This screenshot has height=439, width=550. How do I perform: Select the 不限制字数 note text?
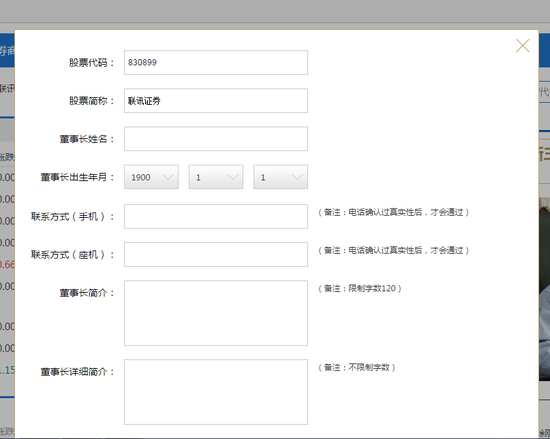pos(357,367)
